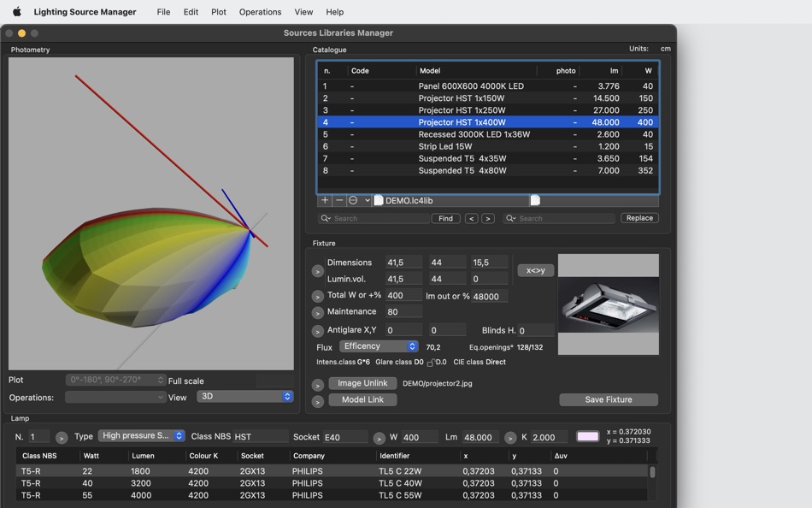Click the round arrow beside Antiglare X,Y
Screen dimensions: 812x508
317,331
